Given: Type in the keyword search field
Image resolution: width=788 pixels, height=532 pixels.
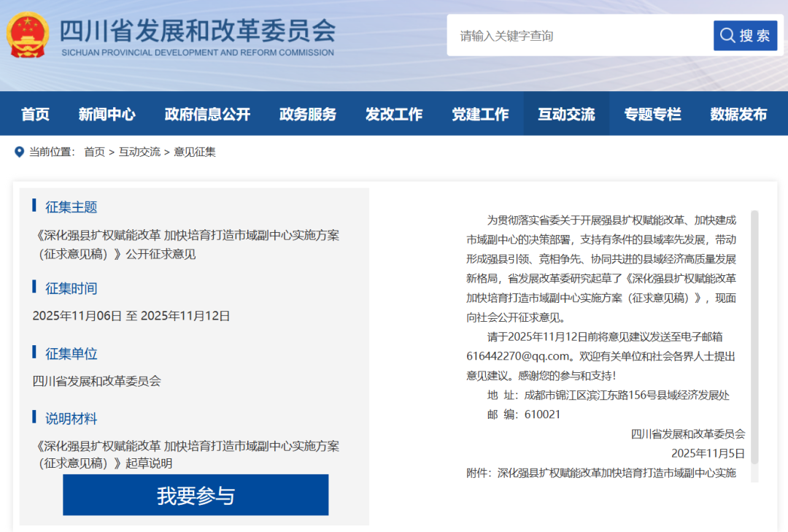Looking at the screenshot, I should pyautogui.click(x=580, y=36).
